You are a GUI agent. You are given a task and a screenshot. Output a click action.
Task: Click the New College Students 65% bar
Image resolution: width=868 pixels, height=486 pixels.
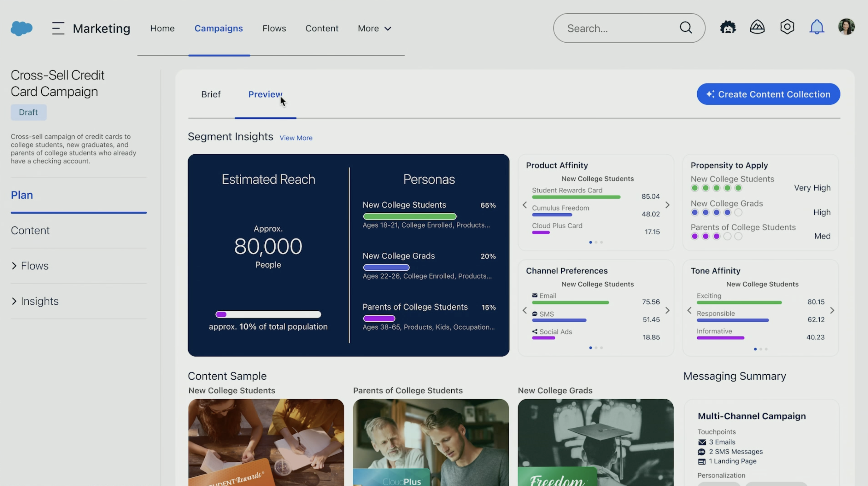coord(410,216)
